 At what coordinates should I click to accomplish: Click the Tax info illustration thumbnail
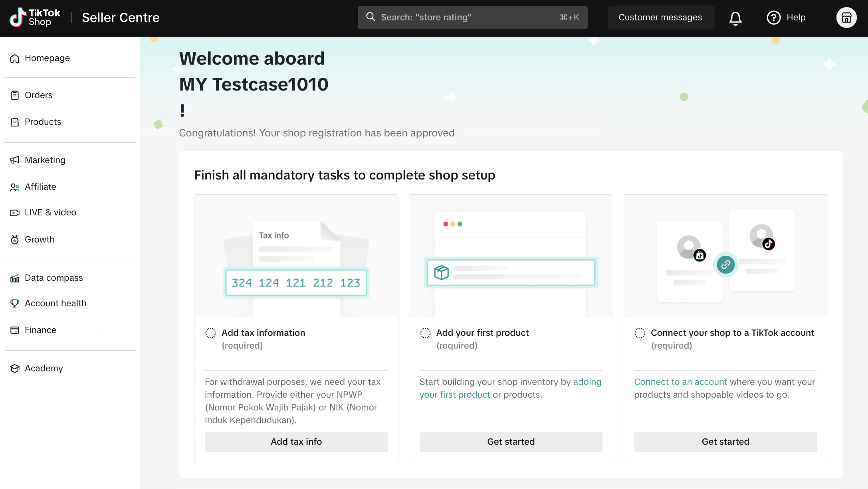(x=296, y=256)
